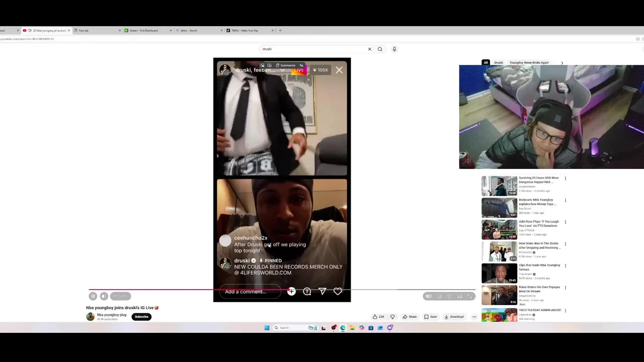Open options menu for How Drake video
The image size is (644, 362).
coord(565,244)
